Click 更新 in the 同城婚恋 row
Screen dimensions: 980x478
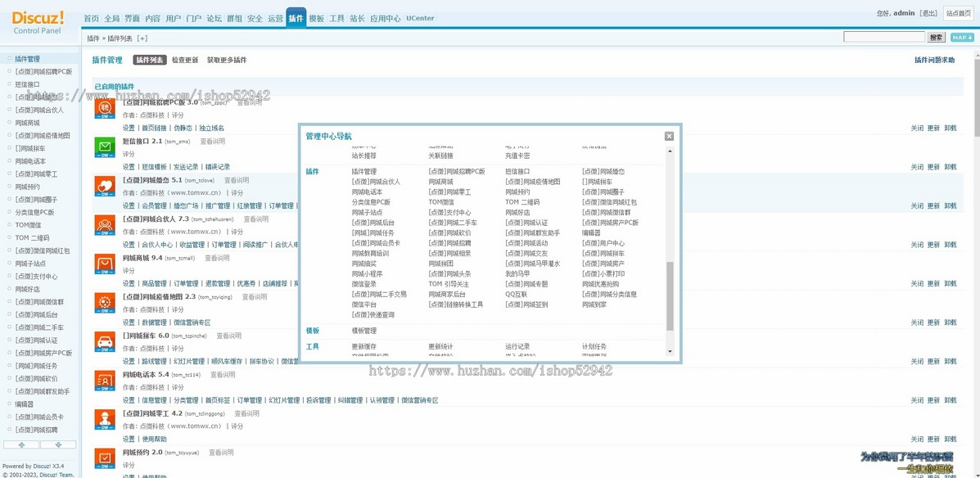pyautogui.click(x=934, y=205)
